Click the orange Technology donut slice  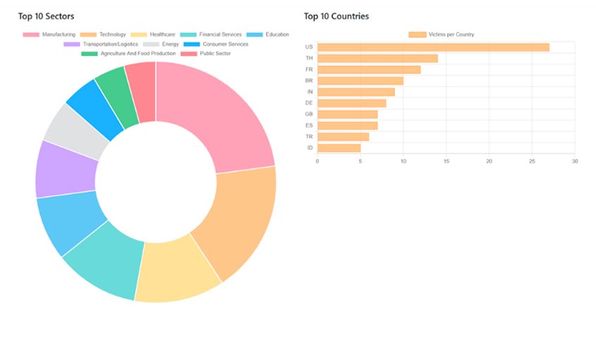(236, 226)
